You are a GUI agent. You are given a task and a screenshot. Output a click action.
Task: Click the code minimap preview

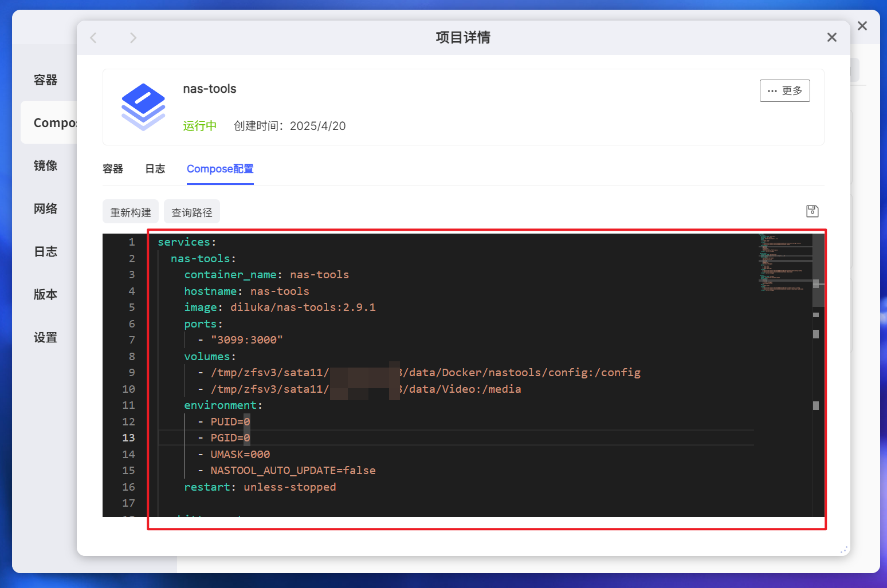(x=785, y=262)
